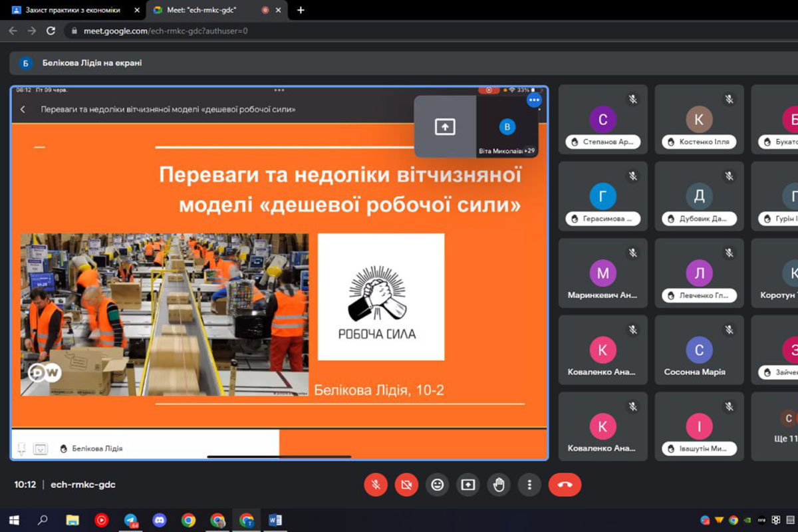
Task: Leave the call with red hang-up button
Action: click(565, 485)
